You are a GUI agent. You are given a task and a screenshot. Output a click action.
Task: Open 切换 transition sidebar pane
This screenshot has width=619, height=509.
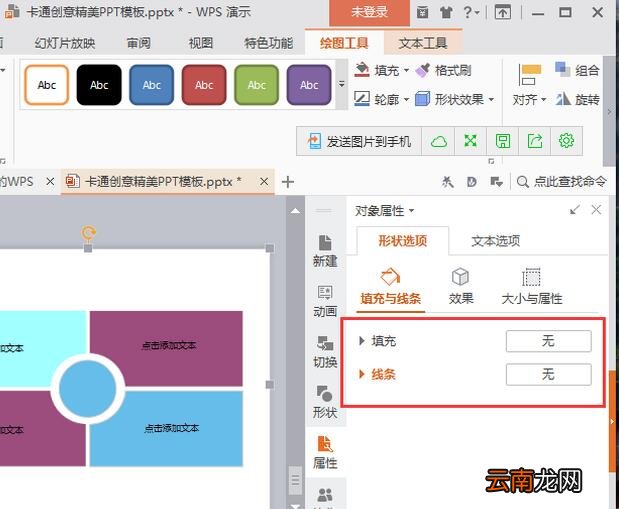(x=325, y=352)
